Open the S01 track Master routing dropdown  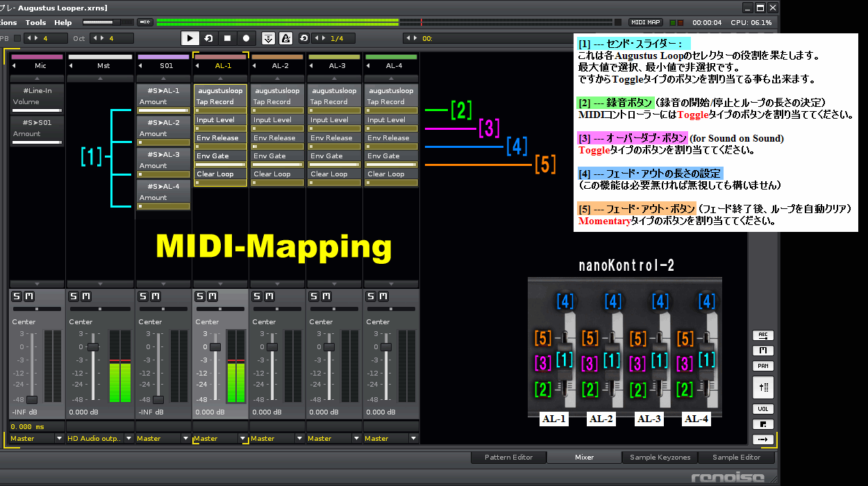[x=163, y=438]
